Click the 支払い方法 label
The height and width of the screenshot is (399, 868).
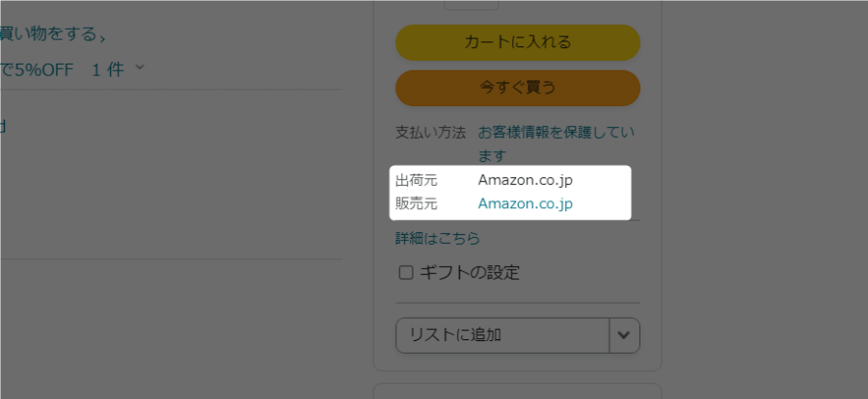pos(430,132)
